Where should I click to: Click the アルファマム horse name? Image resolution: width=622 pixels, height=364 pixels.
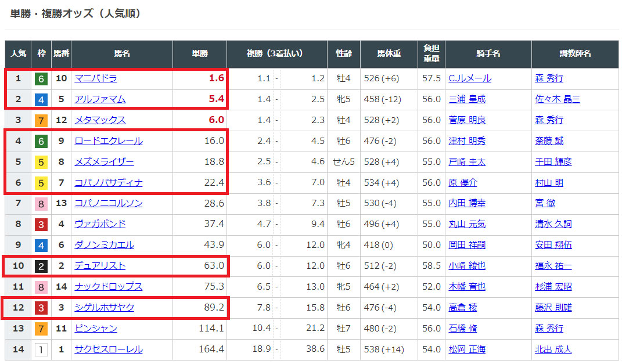(100, 99)
